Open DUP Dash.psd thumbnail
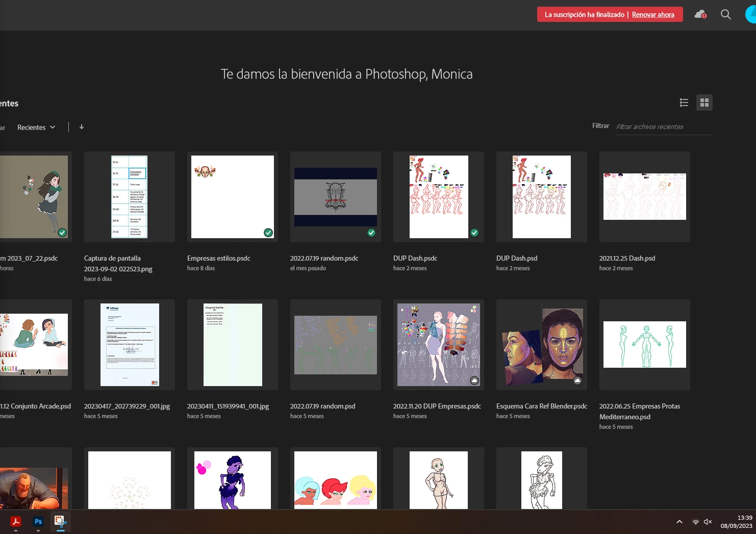This screenshot has height=534, width=756. point(542,197)
